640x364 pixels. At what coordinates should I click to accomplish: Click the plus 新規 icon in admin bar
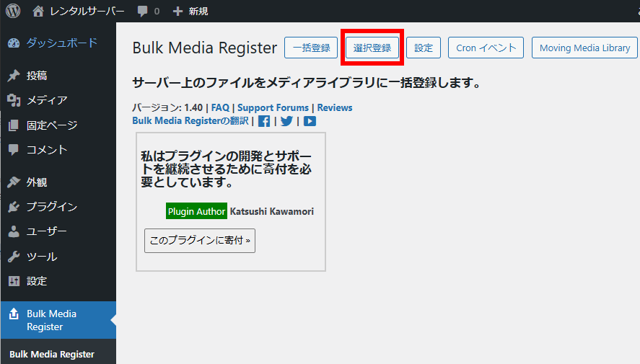178,12
